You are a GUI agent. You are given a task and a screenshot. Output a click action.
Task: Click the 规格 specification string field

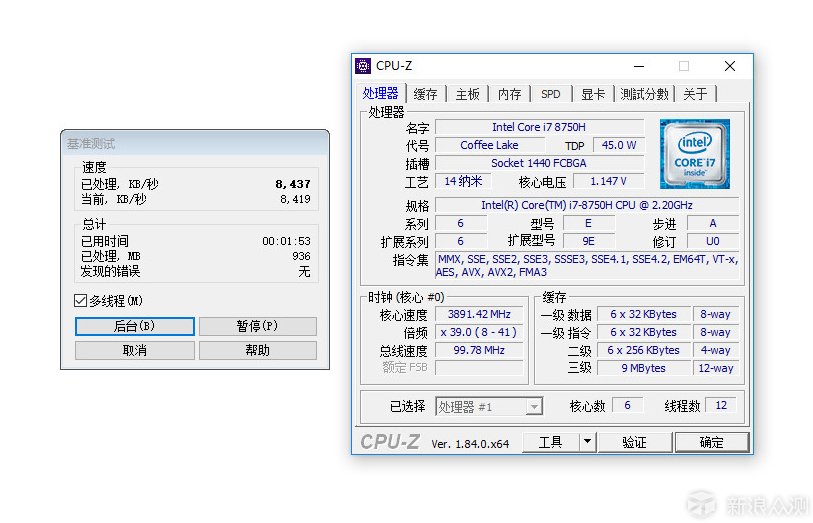pyautogui.click(x=587, y=205)
